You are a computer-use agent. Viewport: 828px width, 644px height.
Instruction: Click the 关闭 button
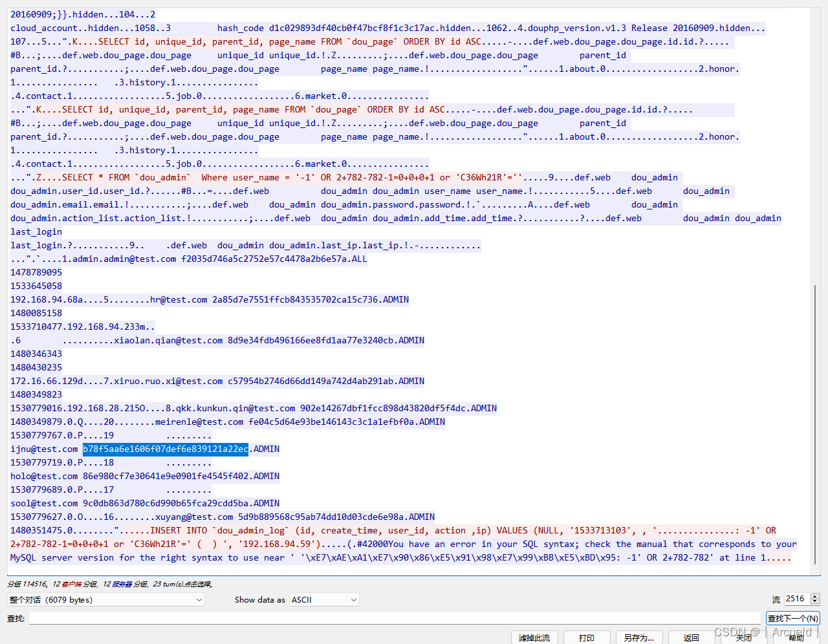coord(744,638)
